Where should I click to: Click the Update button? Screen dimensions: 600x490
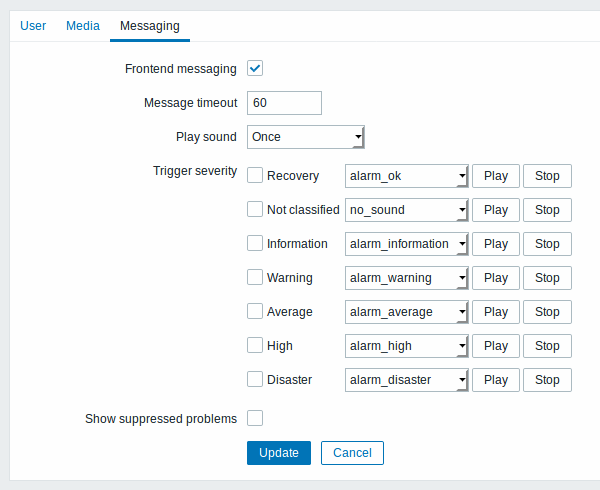coord(279,453)
